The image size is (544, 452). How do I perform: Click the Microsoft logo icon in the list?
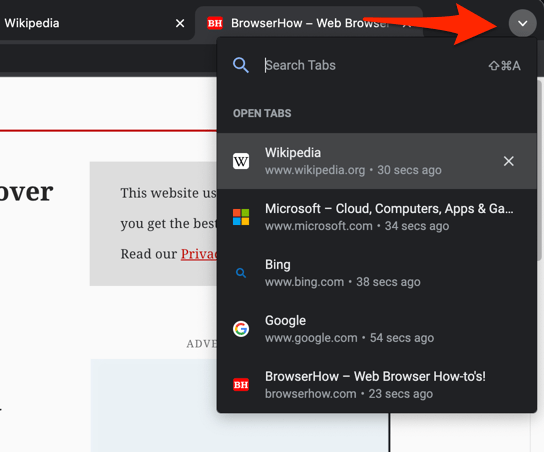pos(241,217)
